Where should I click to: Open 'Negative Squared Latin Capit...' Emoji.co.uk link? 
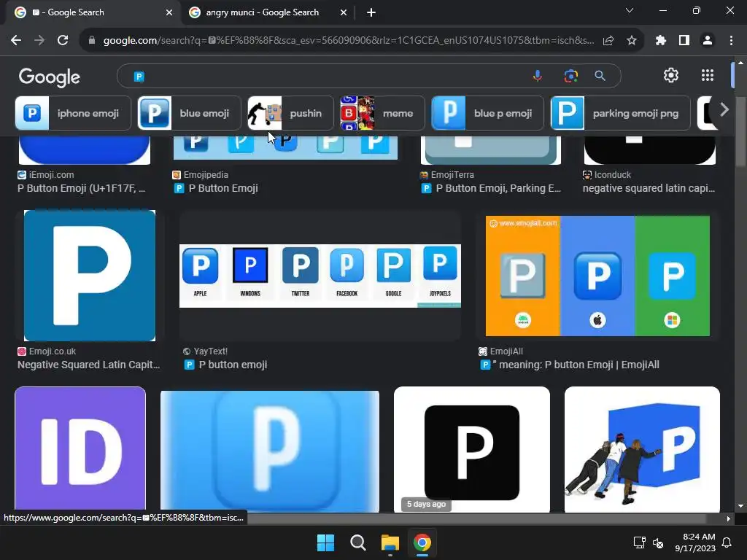coord(88,365)
